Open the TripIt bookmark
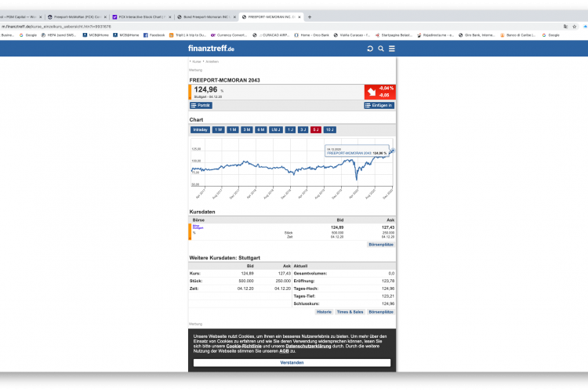 (187, 34)
